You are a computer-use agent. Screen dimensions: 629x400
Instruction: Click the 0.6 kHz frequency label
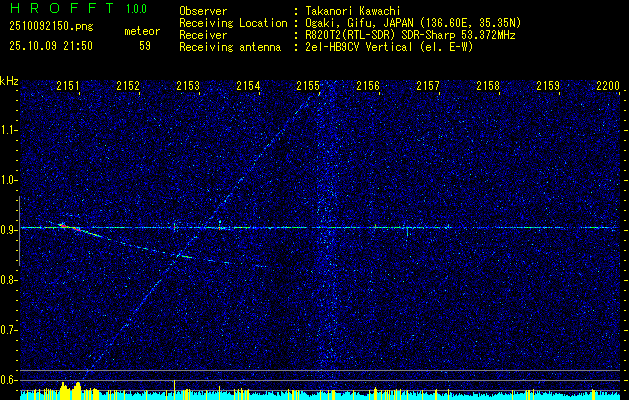click(x=9, y=380)
